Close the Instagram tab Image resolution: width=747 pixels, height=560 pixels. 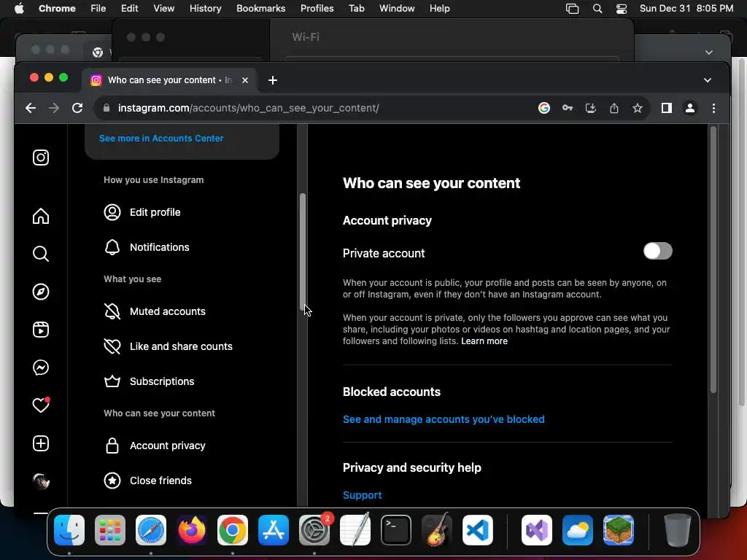point(245,80)
